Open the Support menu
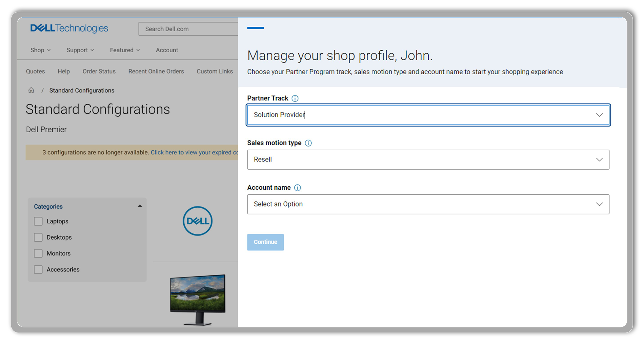 tap(80, 50)
